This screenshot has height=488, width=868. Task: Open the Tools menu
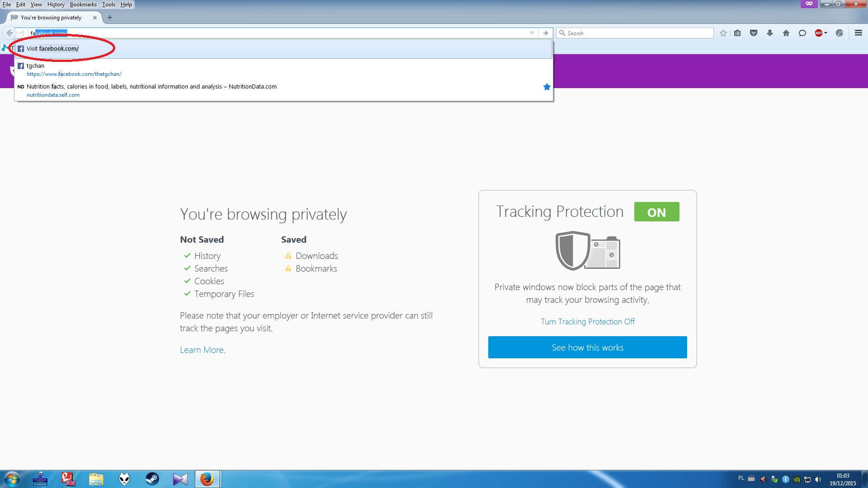pyautogui.click(x=108, y=5)
